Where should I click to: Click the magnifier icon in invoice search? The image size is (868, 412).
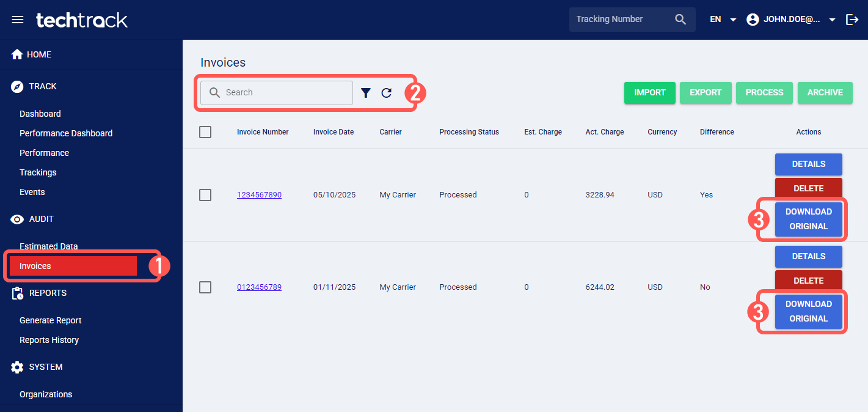pyautogui.click(x=214, y=92)
